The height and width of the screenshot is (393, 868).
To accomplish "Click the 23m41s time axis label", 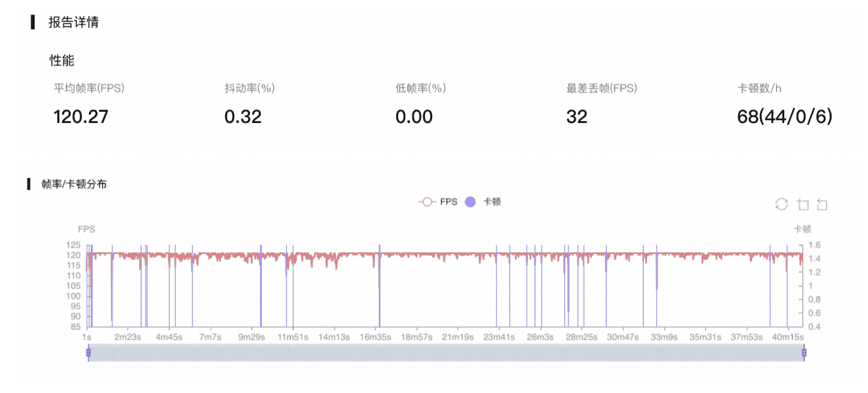I will pyautogui.click(x=499, y=337).
